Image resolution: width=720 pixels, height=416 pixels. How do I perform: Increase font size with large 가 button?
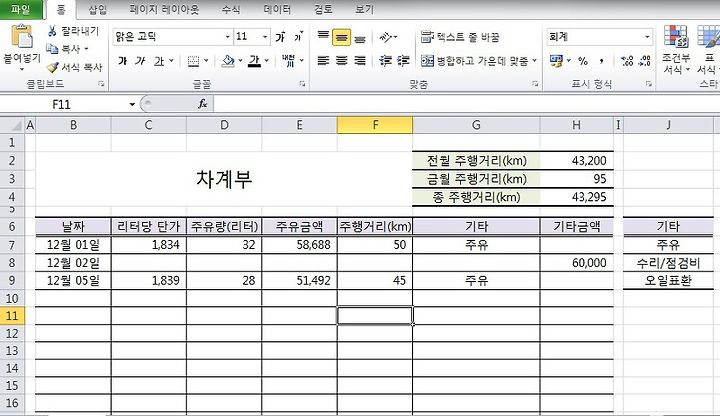(x=280, y=37)
